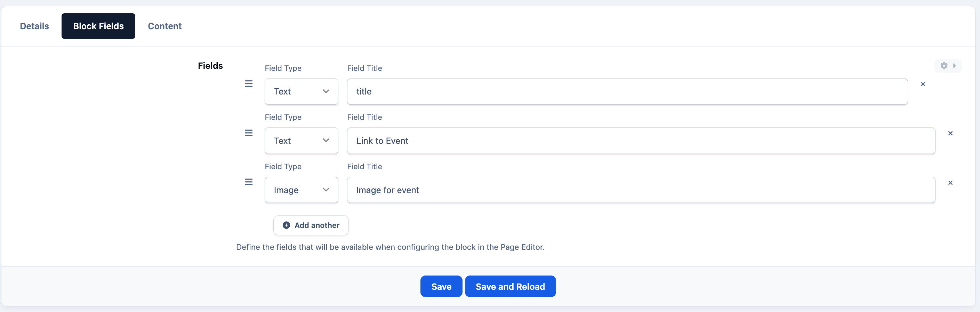Click Save and Reload button
Image resolution: width=980 pixels, height=312 pixels.
[510, 287]
